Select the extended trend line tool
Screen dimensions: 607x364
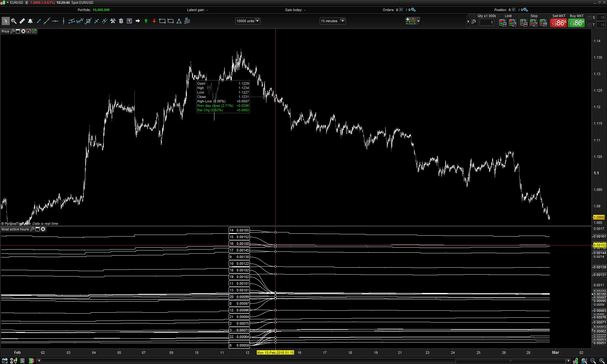tap(47, 21)
